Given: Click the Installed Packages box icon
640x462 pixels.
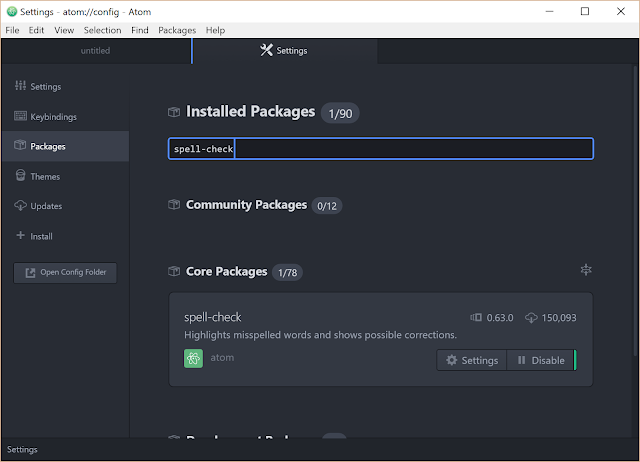Looking at the screenshot, I should (x=174, y=112).
